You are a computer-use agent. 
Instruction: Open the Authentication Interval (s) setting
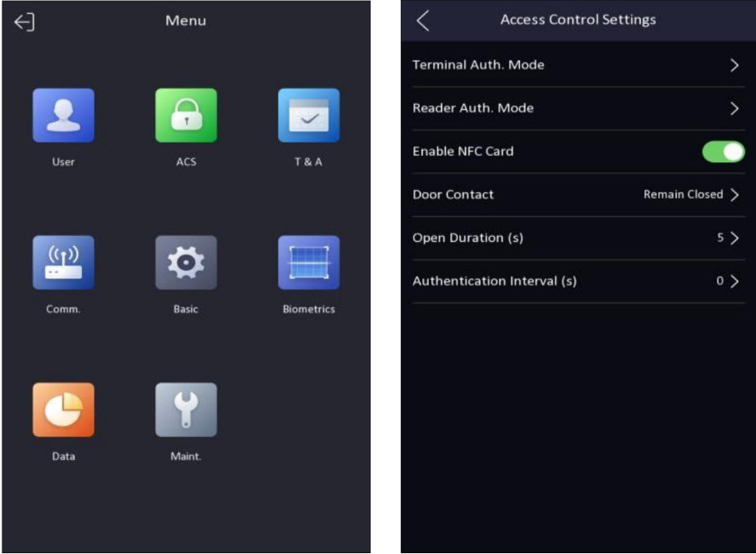point(579,281)
